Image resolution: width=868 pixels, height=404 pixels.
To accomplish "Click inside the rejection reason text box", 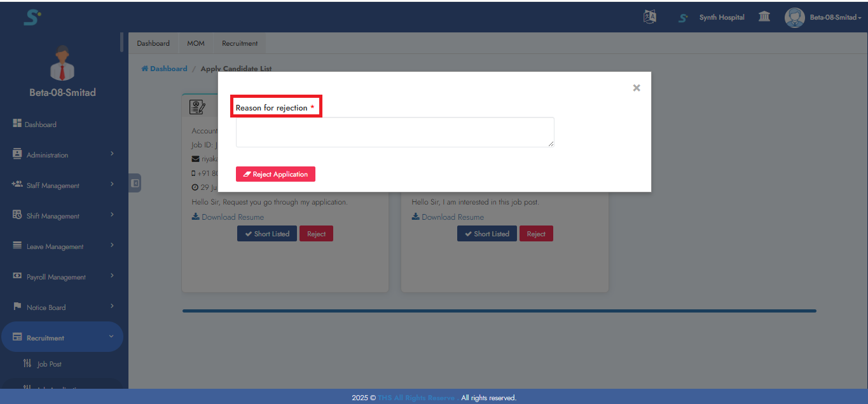I will coord(394,131).
